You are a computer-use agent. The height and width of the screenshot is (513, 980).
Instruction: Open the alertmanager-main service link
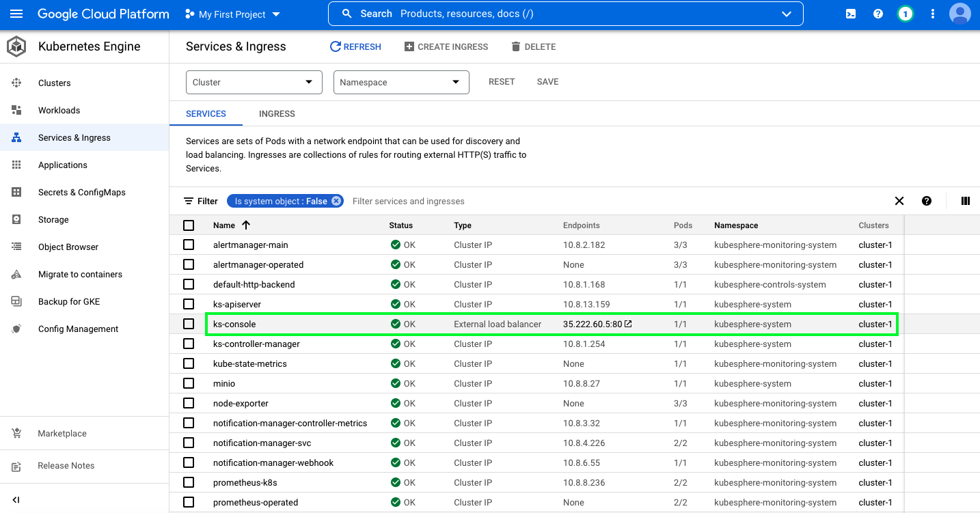(251, 245)
